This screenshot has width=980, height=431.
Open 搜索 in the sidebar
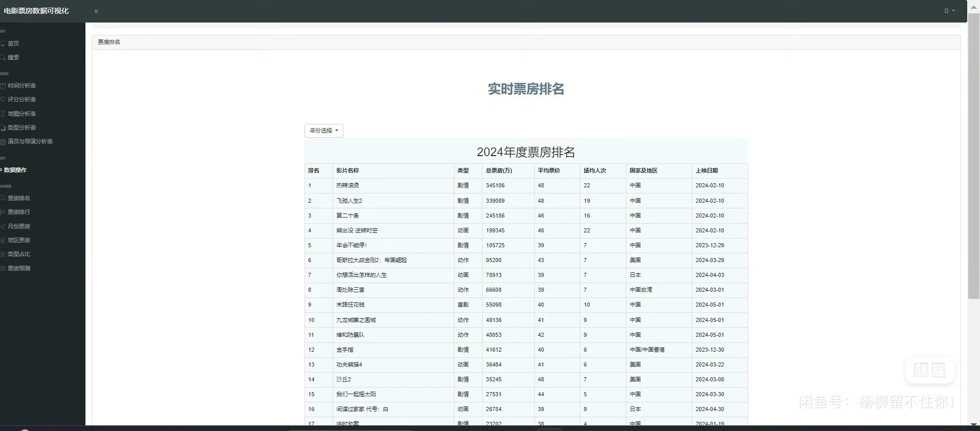pos(13,58)
